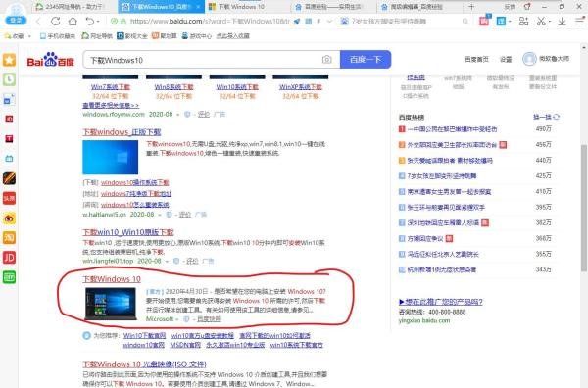The width and height of the screenshot is (588, 388).
Task: Open the 下载Windows 10 Microsoft result link
Action: tap(112, 279)
